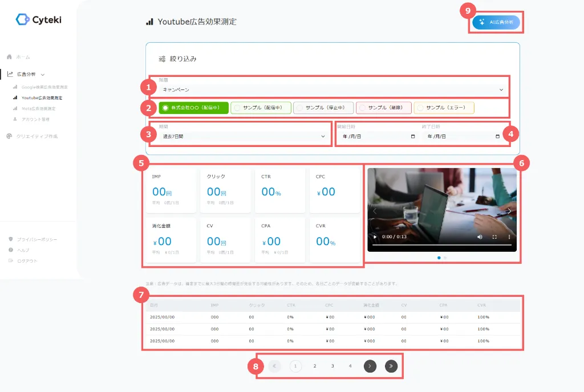Select the サンプル（エラー） radio option
This screenshot has width=584, height=392.
(x=444, y=108)
